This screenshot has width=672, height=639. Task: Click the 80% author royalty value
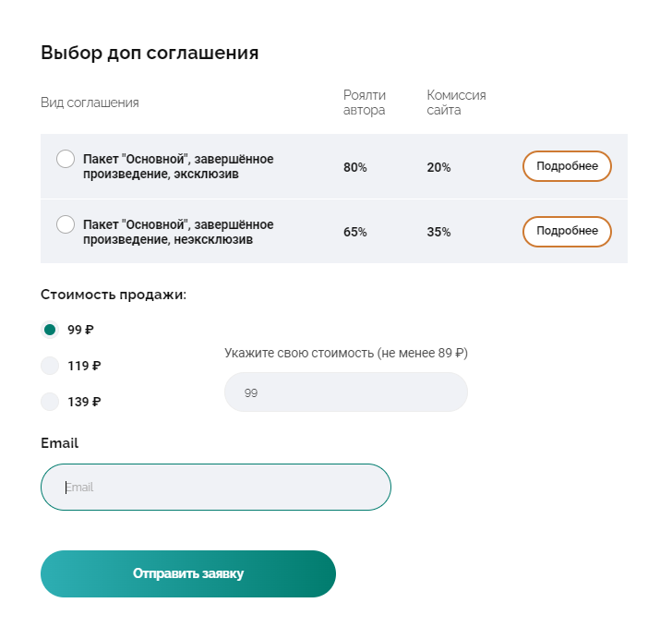(x=355, y=167)
